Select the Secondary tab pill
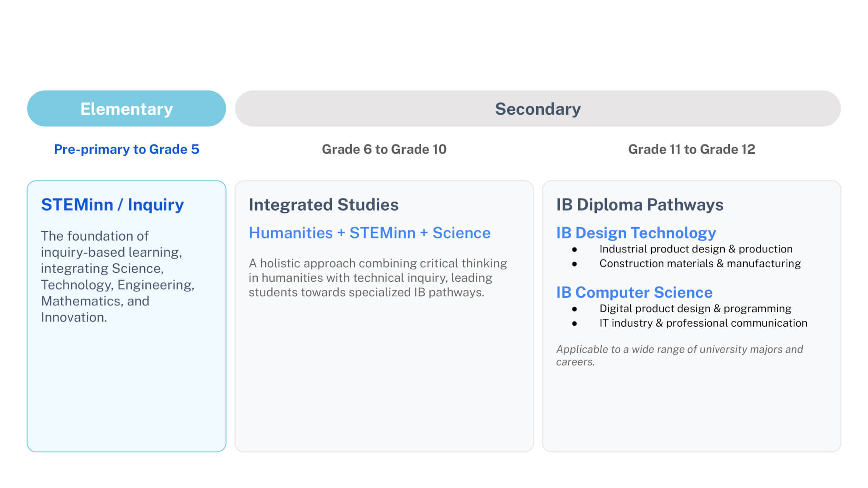868x488 pixels. click(x=537, y=108)
